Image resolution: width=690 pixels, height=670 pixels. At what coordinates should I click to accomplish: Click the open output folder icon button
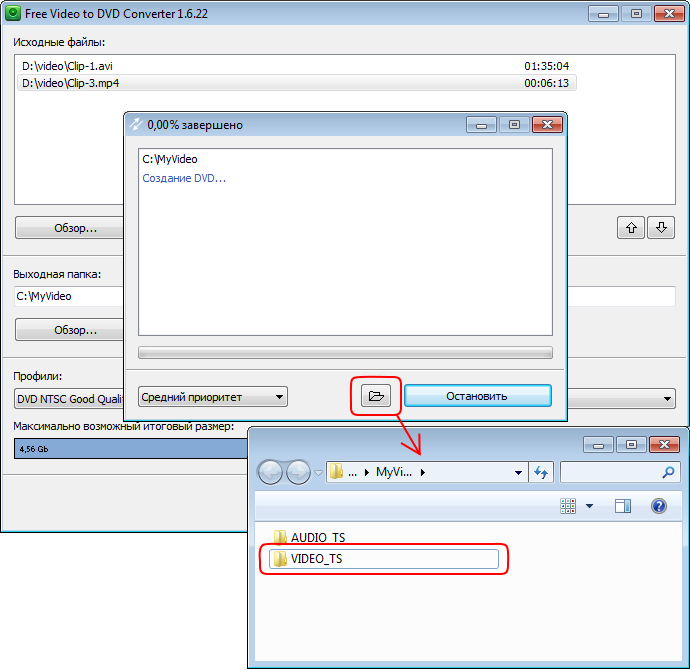click(x=376, y=396)
